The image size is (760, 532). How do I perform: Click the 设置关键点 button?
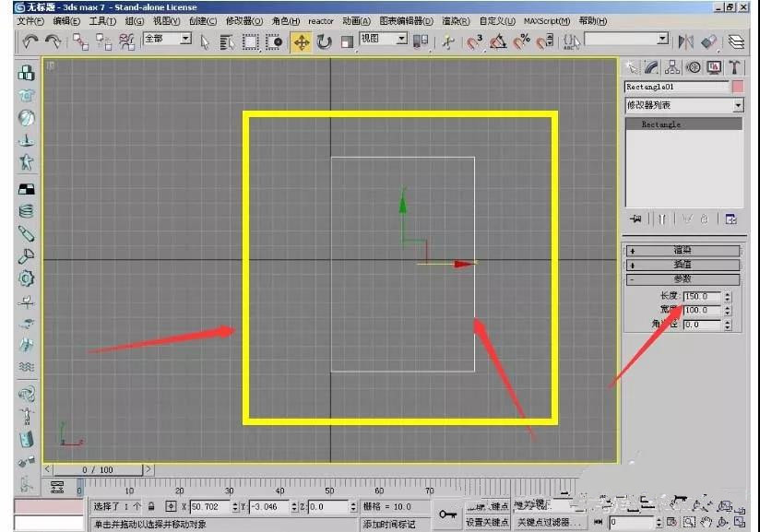tap(487, 522)
